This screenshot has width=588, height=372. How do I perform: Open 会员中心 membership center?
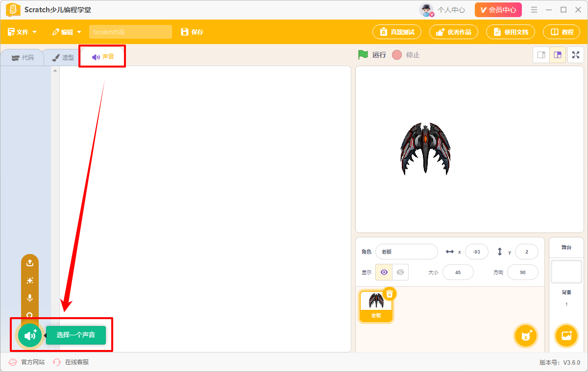pyautogui.click(x=498, y=10)
